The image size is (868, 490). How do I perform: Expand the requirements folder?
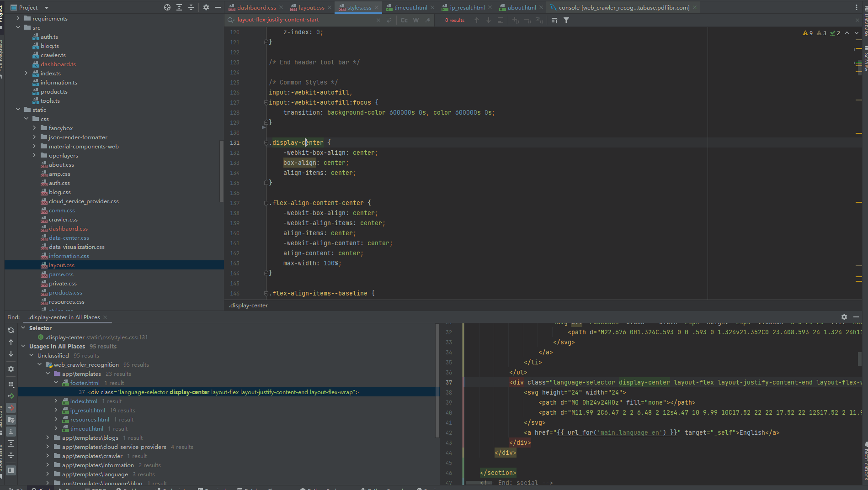[18, 18]
